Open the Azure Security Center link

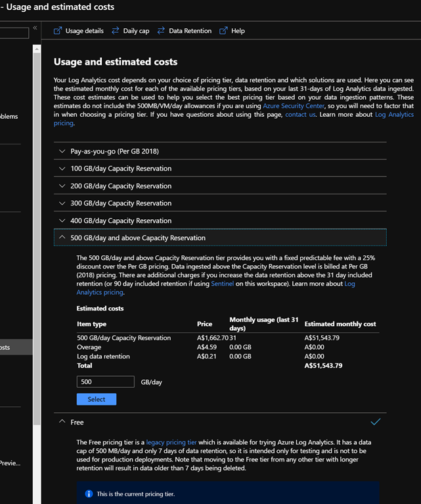293,106
